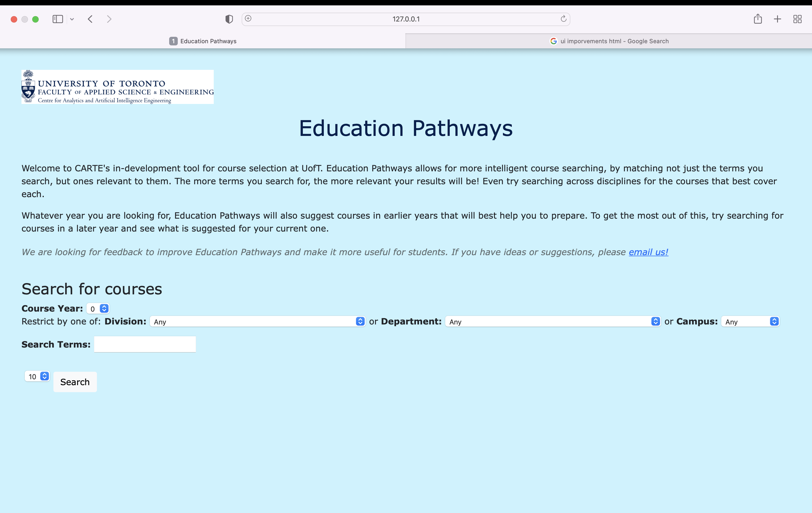Open the privacy report shield icon
The height and width of the screenshot is (513, 812).
(x=229, y=19)
